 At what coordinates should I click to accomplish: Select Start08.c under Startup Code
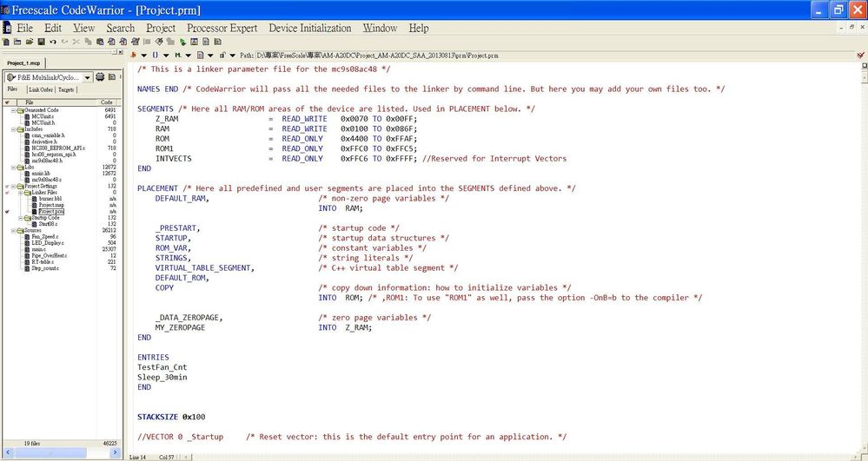click(48, 224)
